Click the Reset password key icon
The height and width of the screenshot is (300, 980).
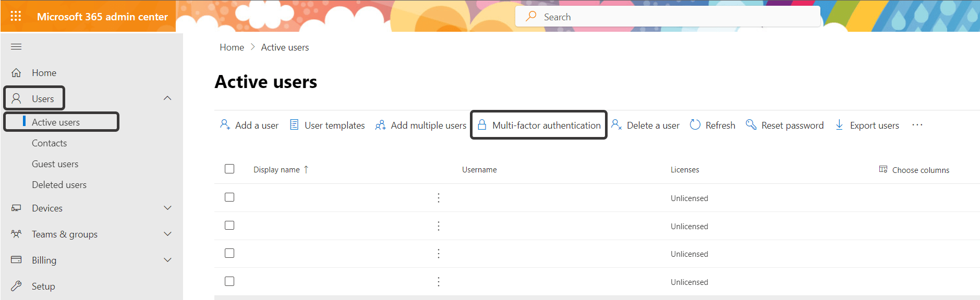click(751, 125)
